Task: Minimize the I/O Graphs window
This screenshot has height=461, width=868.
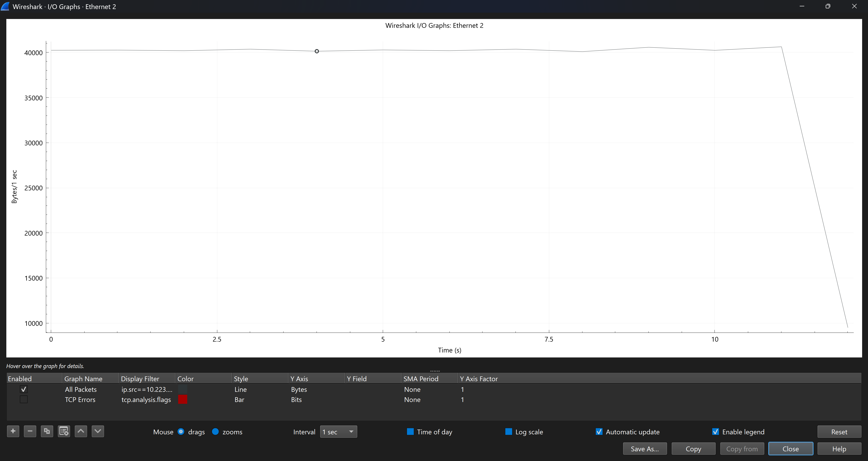Action: point(802,6)
